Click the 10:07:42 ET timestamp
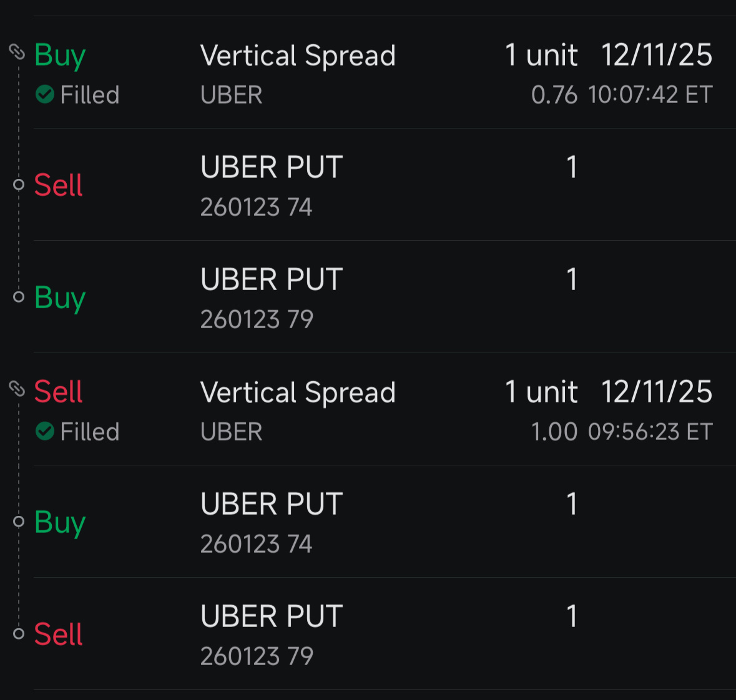The width and height of the screenshot is (736, 700). click(x=650, y=95)
